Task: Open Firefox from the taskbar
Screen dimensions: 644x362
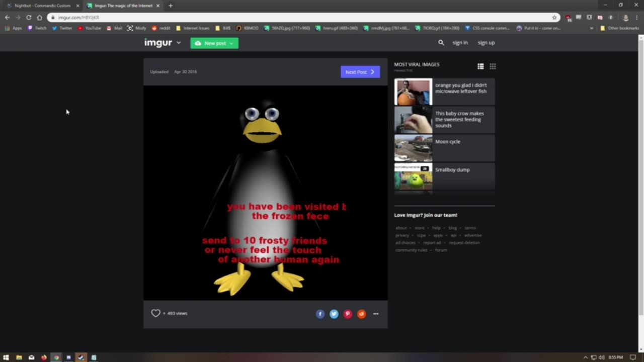Action: point(44,357)
